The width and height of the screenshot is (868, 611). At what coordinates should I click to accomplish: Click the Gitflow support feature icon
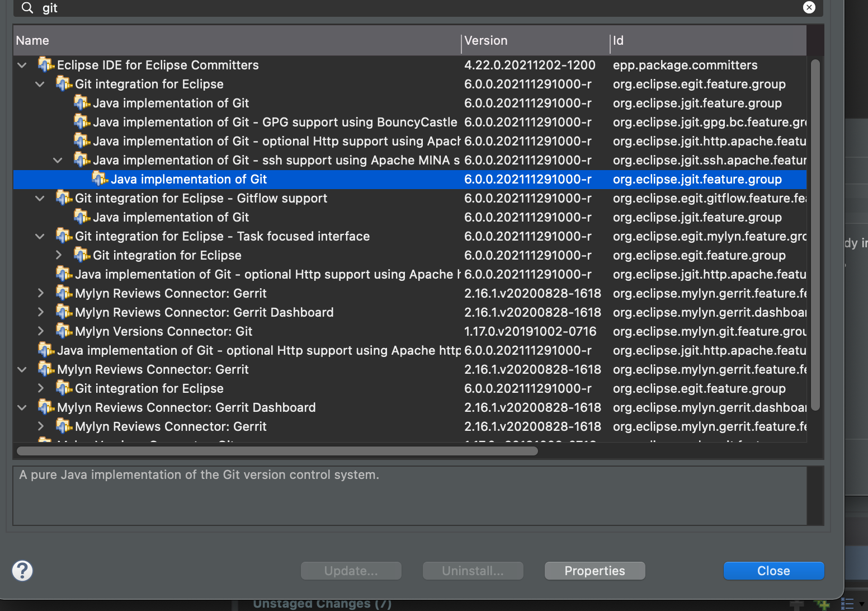64,198
